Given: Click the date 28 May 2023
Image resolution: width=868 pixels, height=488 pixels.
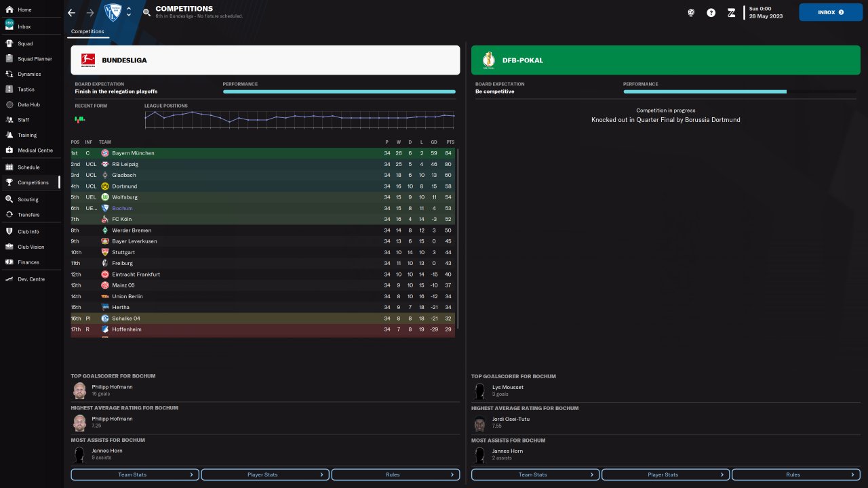Looking at the screenshot, I should point(766,16).
